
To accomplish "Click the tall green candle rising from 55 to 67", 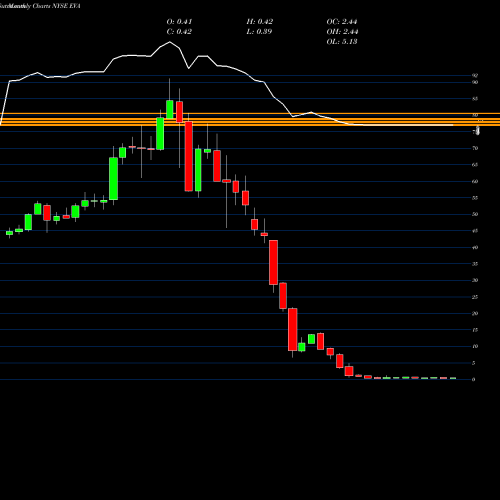I will tap(113, 179).
